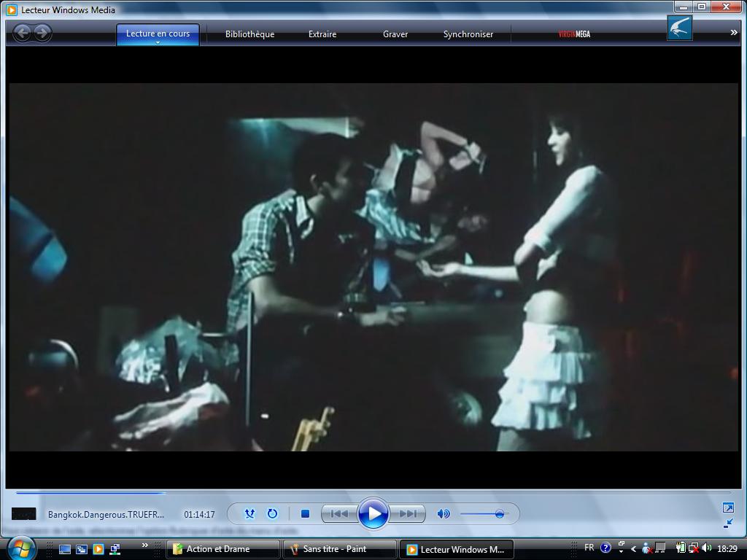Click the Show Desktop quick launch icon
Image resolution: width=747 pixels, height=560 pixels.
(64, 549)
